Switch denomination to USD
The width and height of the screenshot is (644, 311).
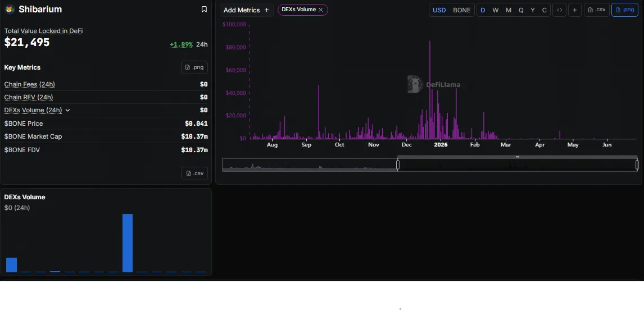[439, 10]
